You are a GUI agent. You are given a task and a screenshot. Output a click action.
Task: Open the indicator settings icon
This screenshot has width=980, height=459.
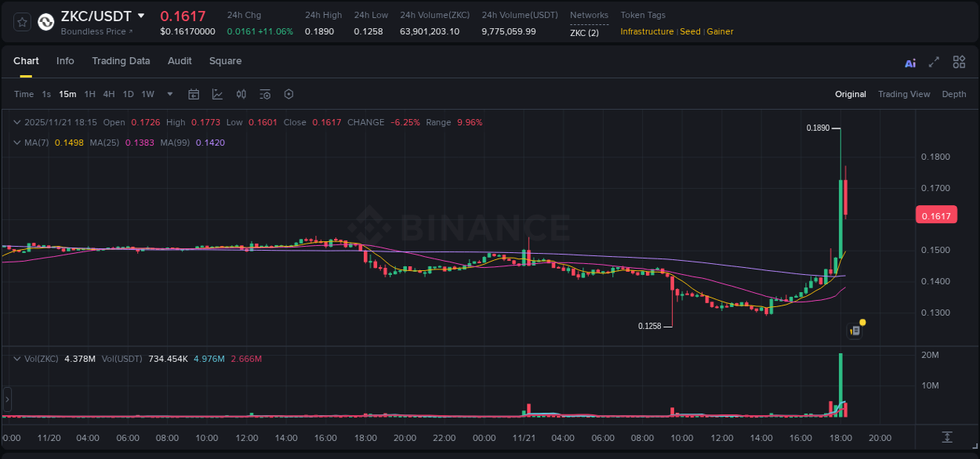click(x=265, y=94)
